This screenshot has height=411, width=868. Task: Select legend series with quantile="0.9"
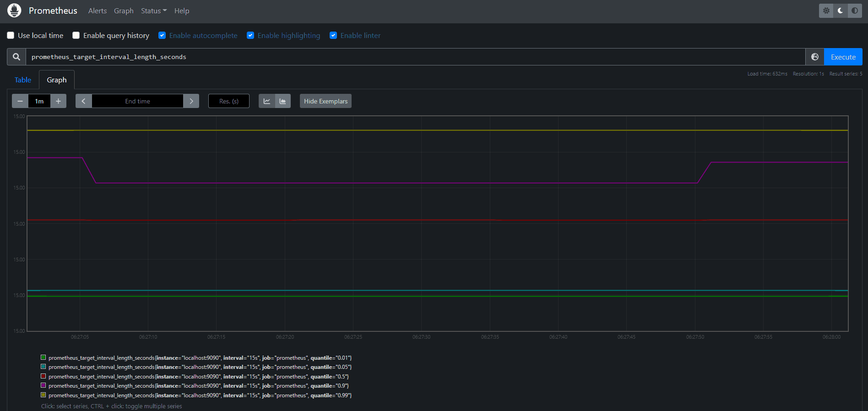(x=199, y=386)
